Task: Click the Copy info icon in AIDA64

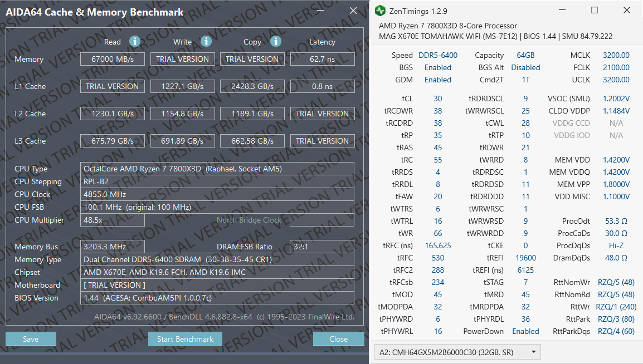Action: pos(276,41)
